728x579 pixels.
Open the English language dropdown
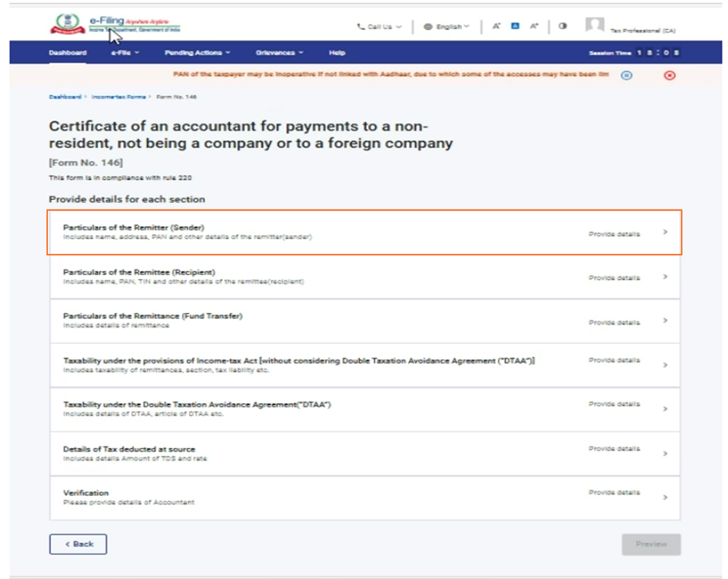click(447, 27)
